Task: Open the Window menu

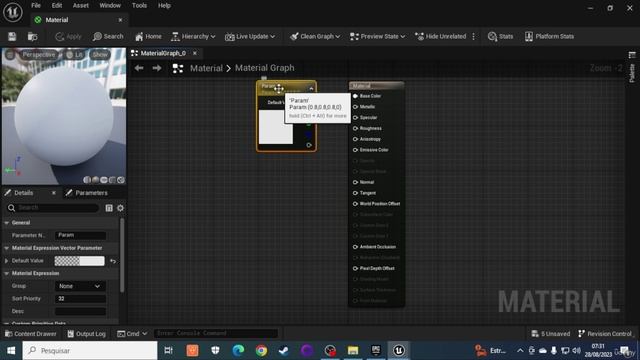Action: [110, 6]
